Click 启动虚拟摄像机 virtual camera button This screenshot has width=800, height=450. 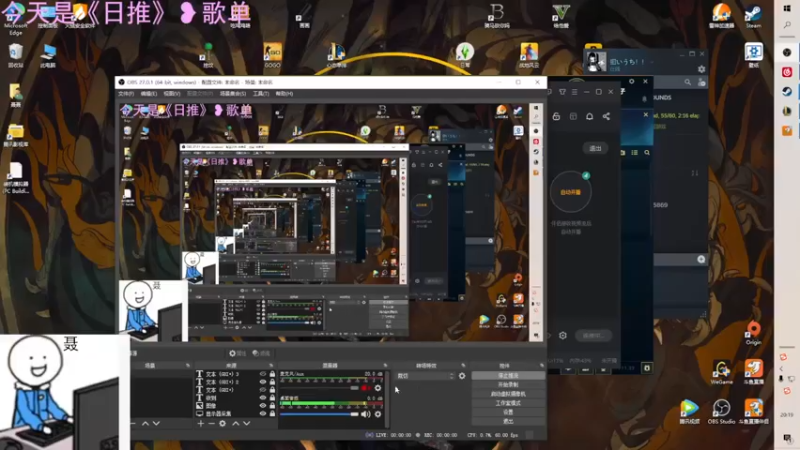coord(508,394)
